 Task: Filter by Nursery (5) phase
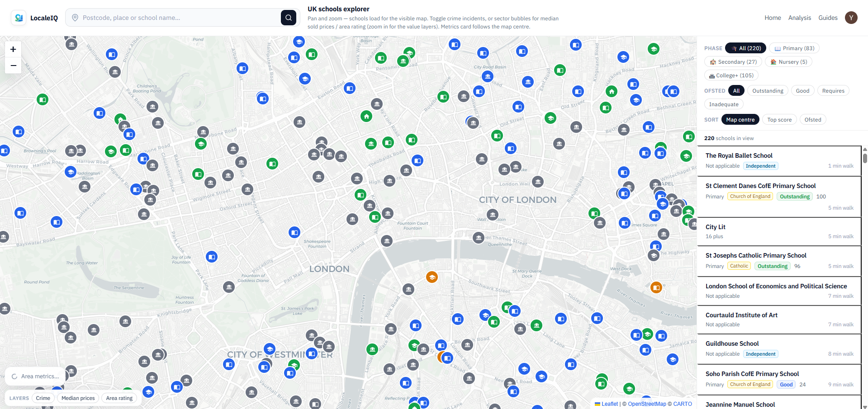[789, 62]
